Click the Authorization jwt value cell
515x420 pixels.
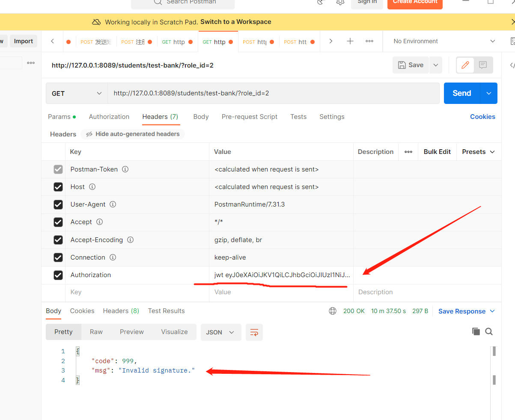click(x=281, y=275)
